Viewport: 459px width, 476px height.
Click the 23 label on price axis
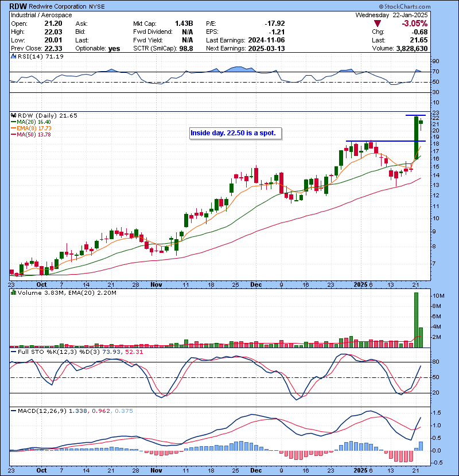click(435, 113)
